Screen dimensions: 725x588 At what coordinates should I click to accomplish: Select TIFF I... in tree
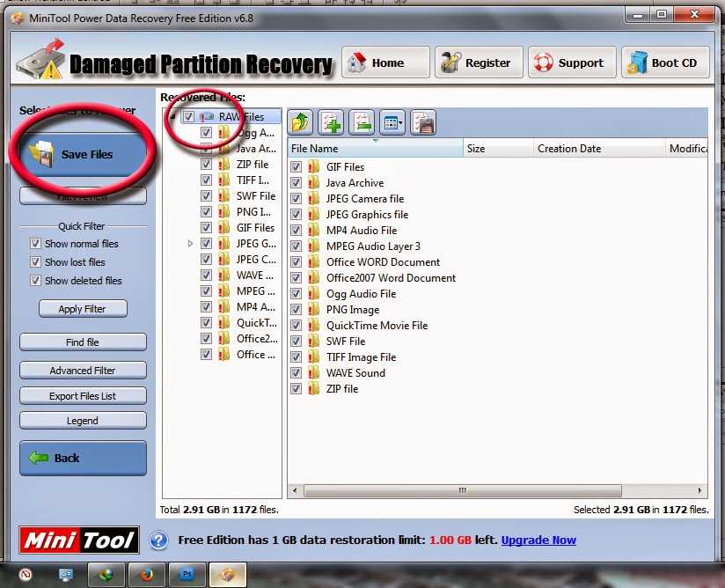(x=253, y=180)
